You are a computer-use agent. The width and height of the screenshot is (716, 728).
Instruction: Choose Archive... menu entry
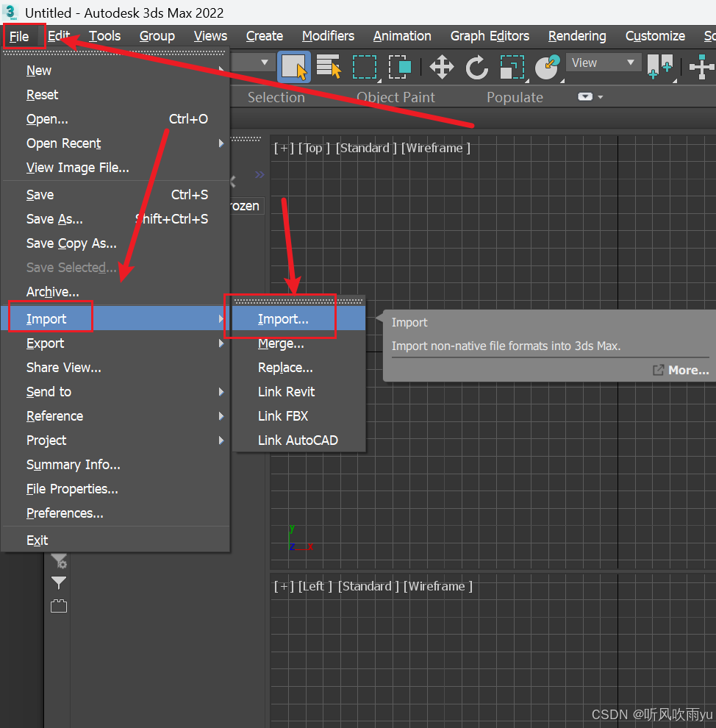pyautogui.click(x=115, y=292)
